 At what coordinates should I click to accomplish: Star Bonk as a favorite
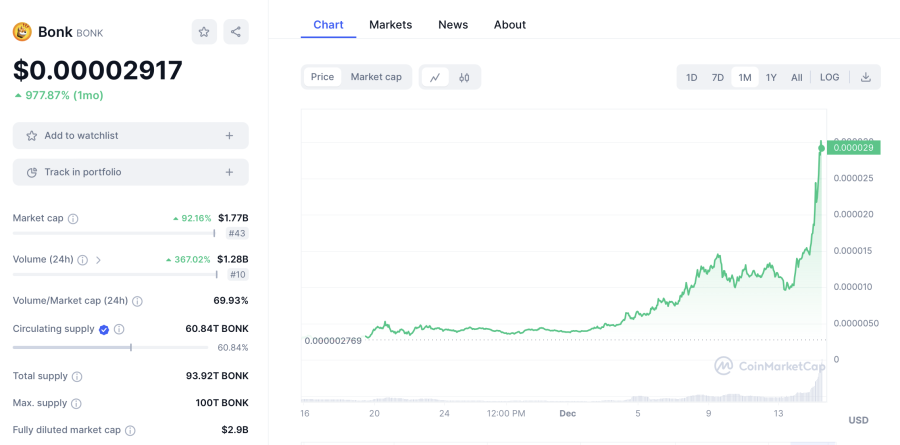pos(204,32)
